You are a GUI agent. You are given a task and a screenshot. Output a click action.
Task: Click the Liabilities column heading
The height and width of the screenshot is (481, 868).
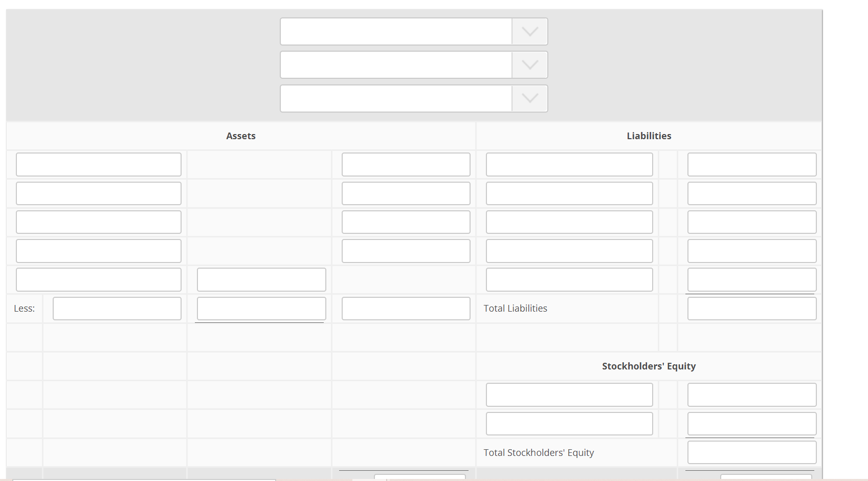pos(649,136)
